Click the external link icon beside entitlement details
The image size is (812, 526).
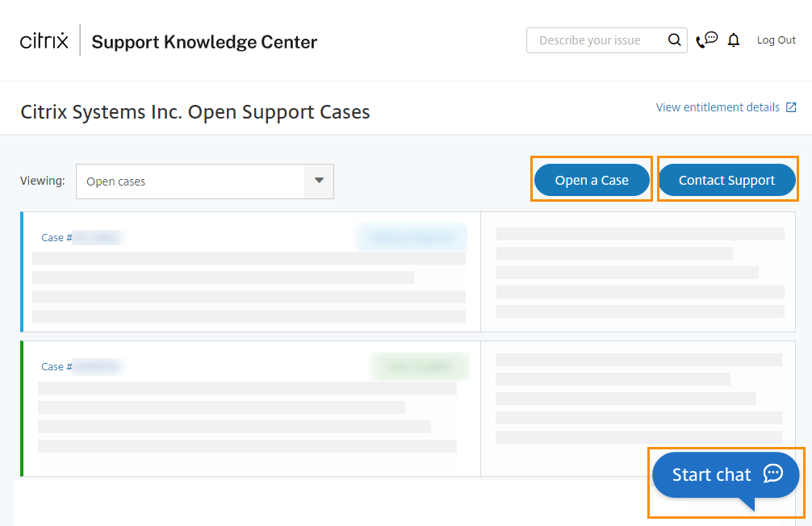pos(791,107)
